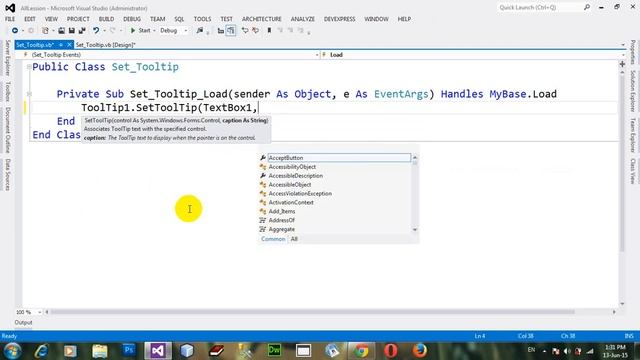Open the DEVEXPRESS menu

click(x=340, y=19)
